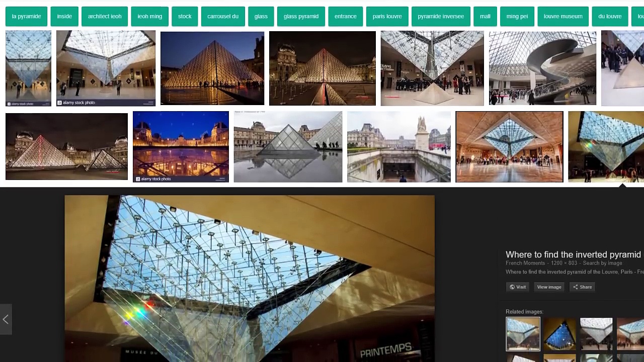Go to the previous image using left arrow
644x362 pixels.
tap(6, 319)
